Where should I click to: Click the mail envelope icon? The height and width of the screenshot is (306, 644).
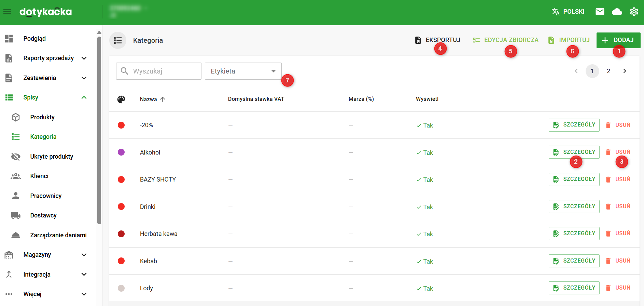tap(600, 12)
